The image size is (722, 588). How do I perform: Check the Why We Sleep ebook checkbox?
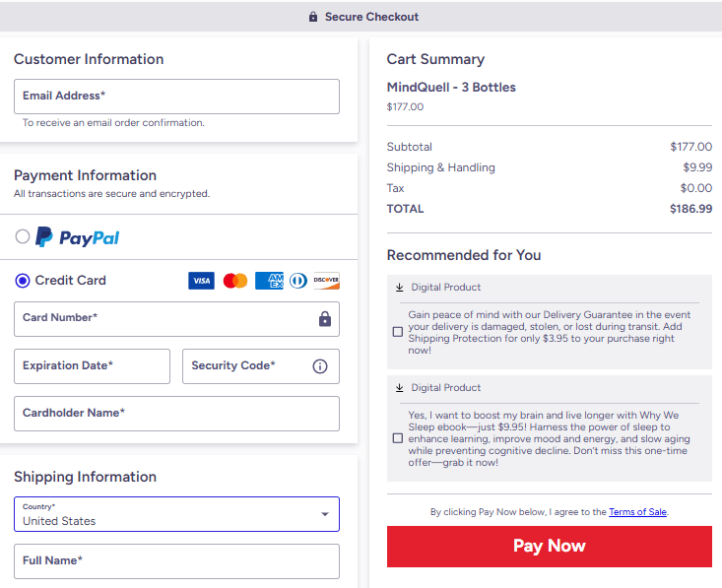point(398,437)
